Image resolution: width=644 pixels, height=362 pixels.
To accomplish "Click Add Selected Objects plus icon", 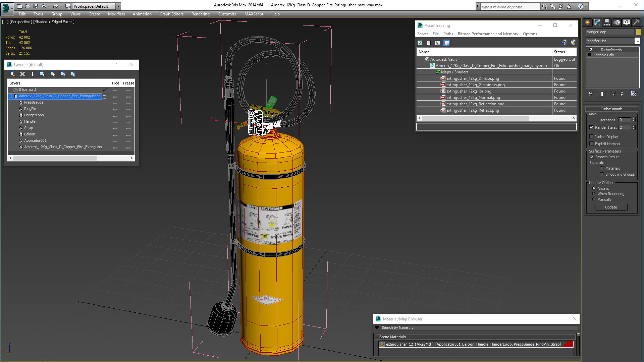I will pyautogui.click(x=33, y=74).
